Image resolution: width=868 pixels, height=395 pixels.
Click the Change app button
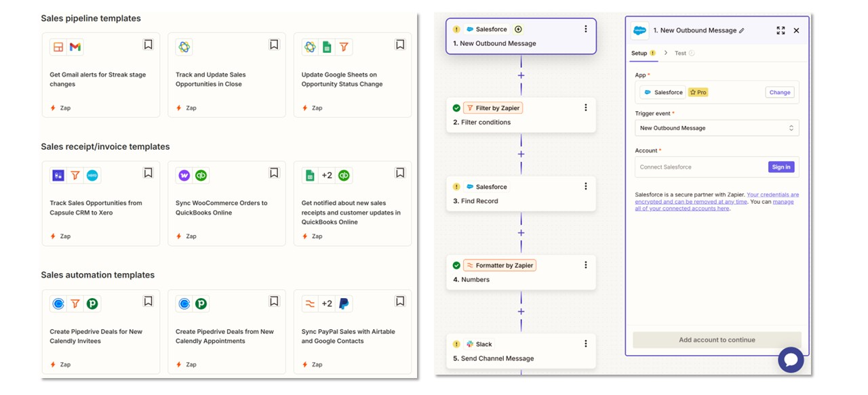click(780, 92)
